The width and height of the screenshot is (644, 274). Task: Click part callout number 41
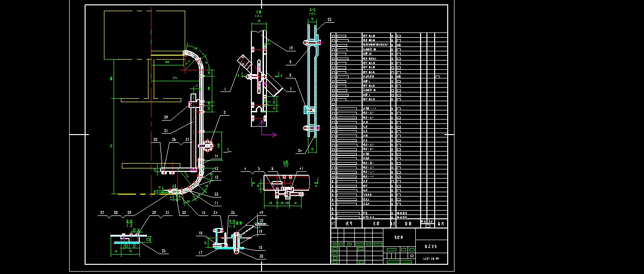pos(301,168)
